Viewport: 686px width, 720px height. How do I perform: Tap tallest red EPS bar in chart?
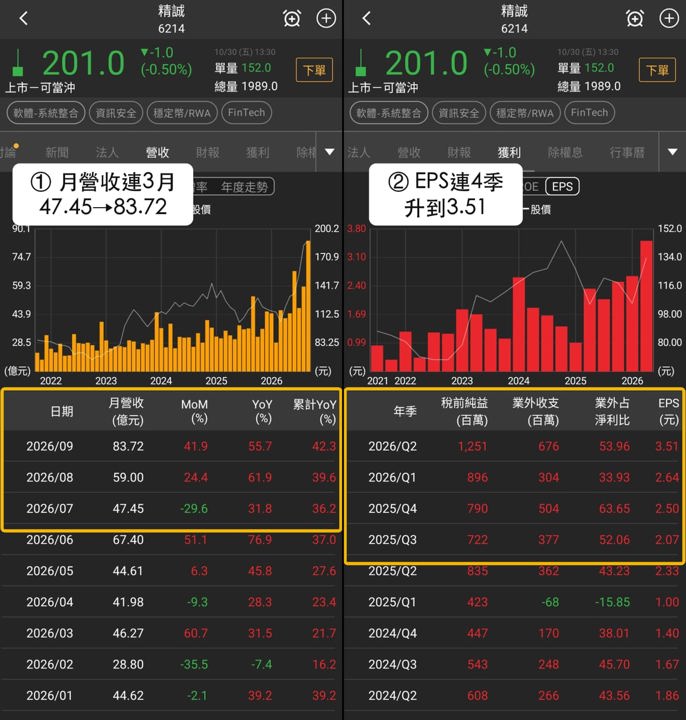click(x=646, y=306)
